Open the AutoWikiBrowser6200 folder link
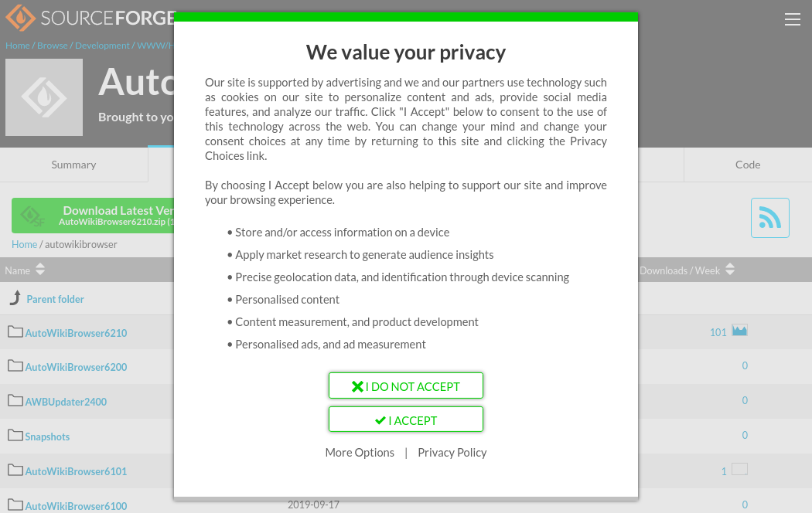Viewport: 812px width, 513px height. (x=76, y=367)
